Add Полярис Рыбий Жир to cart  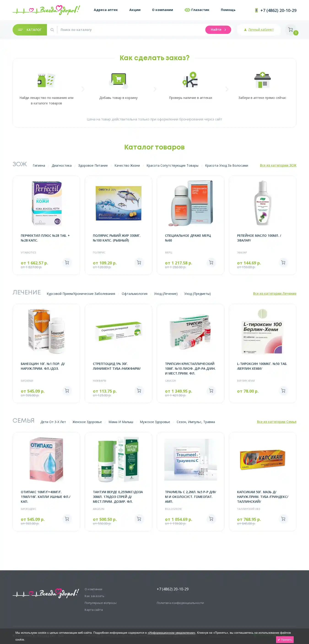pos(139,263)
